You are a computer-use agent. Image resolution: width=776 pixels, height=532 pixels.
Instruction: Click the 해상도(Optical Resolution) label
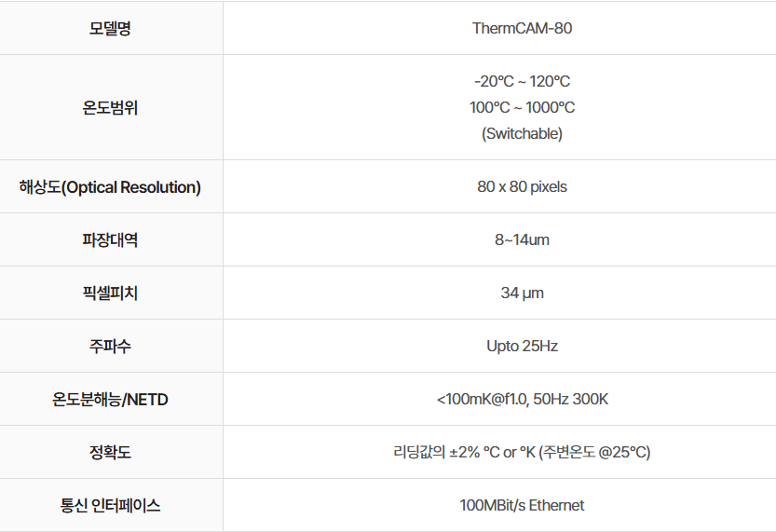click(110, 187)
